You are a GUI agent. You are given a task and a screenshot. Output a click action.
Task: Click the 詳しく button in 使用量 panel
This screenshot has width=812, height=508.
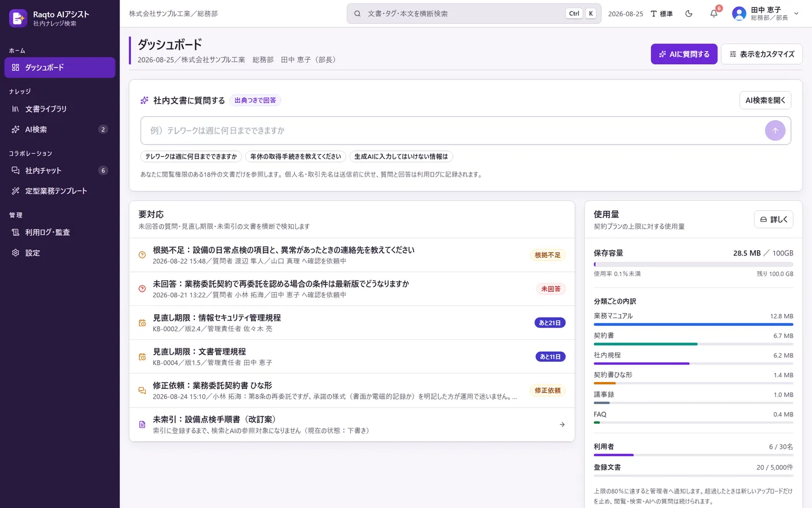(x=774, y=219)
